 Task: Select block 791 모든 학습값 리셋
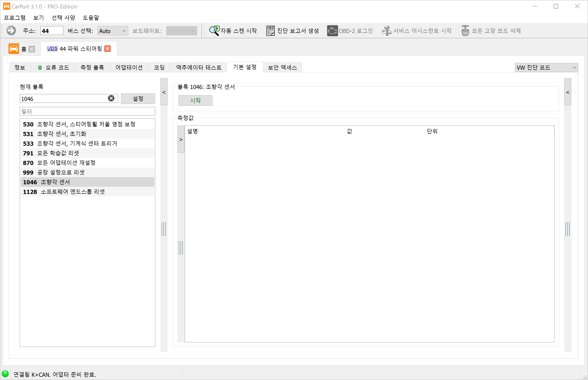(88, 153)
